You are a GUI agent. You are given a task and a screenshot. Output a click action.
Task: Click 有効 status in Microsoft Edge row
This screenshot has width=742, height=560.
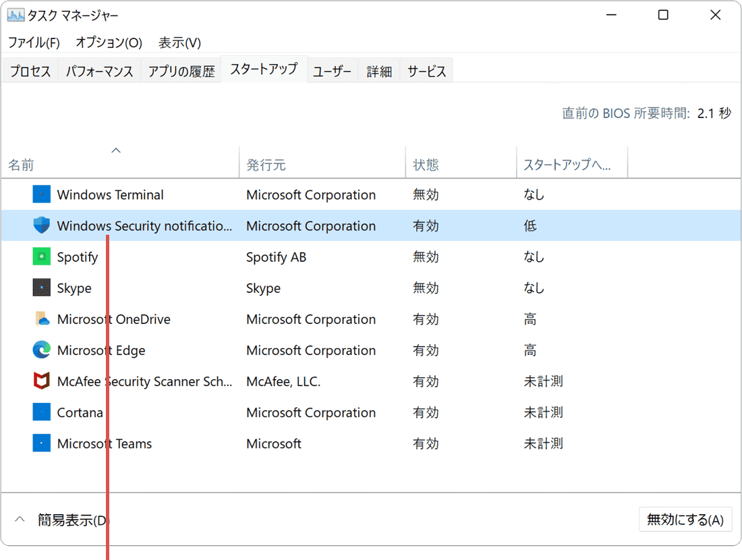[426, 350]
